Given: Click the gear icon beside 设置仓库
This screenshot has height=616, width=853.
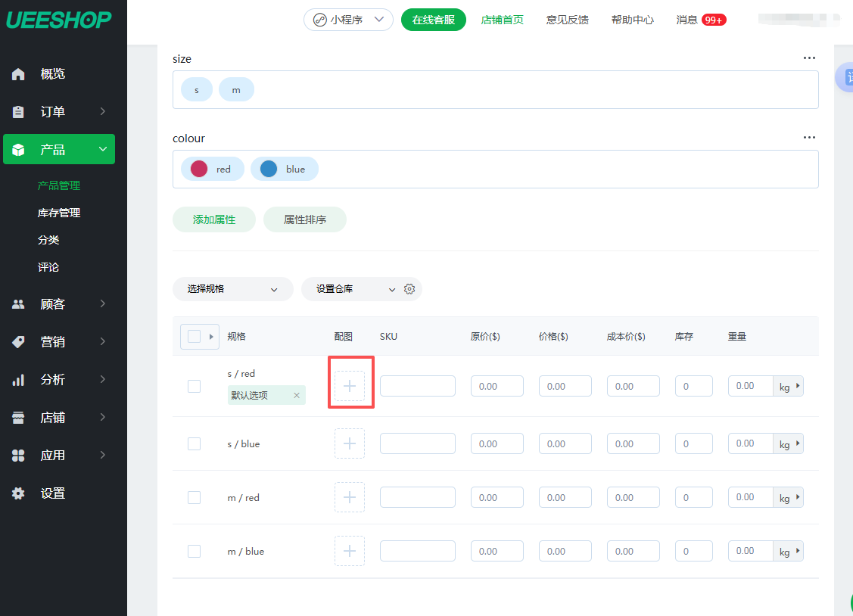Looking at the screenshot, I should (x=409, y=289).
